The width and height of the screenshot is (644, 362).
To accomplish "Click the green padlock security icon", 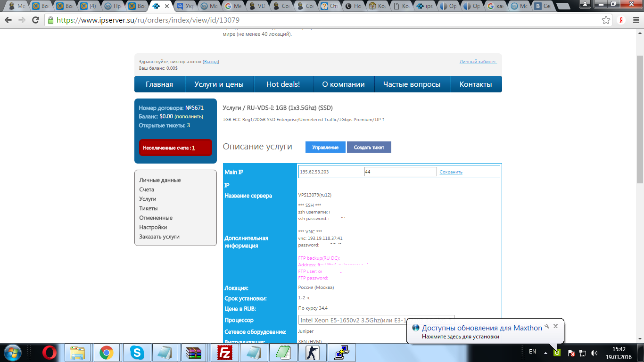I will 50,20.
